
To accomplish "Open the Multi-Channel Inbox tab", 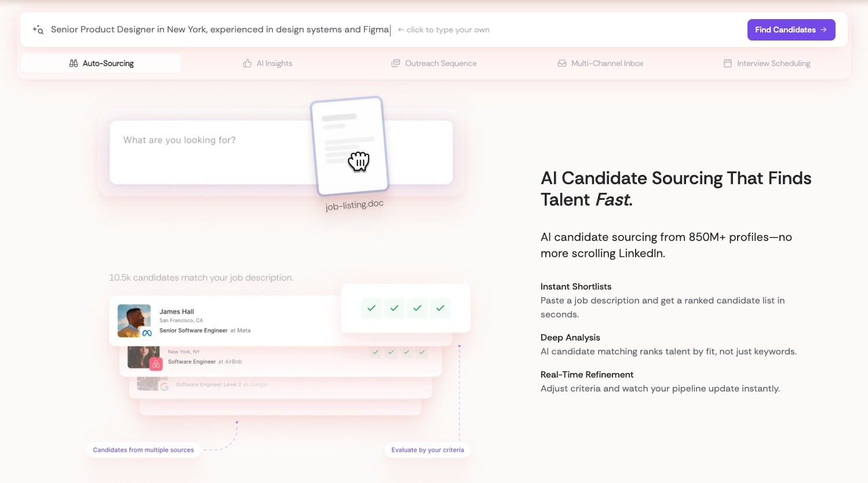I will [600, 63].
